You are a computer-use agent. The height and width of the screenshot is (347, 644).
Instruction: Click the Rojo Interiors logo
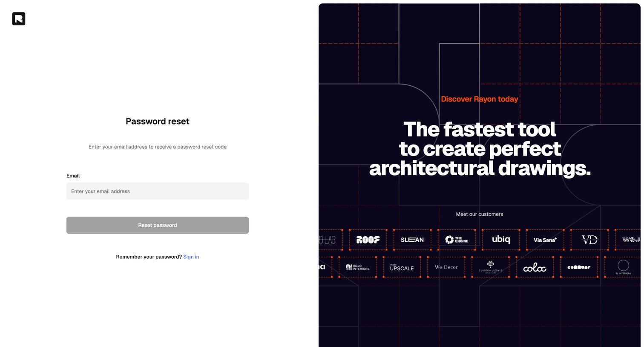[358, 267]
